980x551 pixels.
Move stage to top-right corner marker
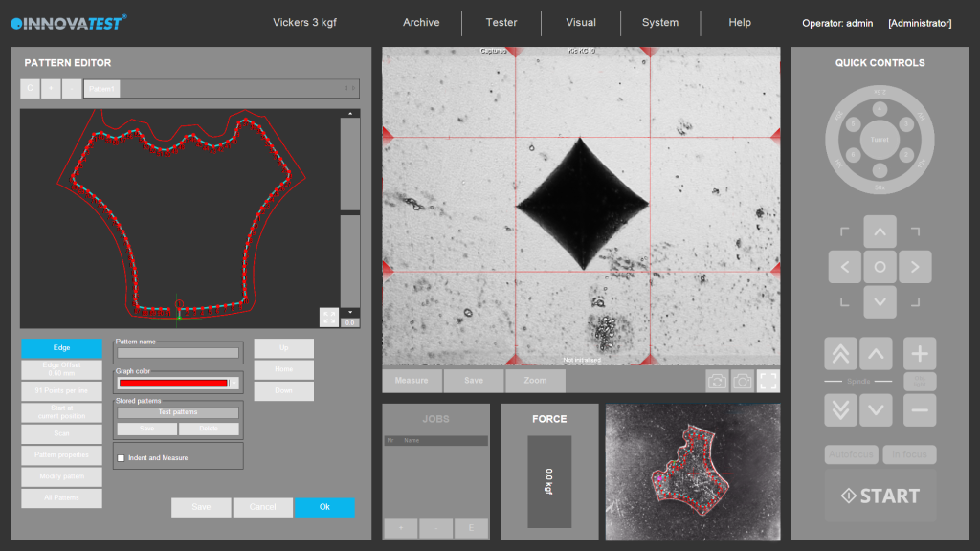click(x=915, y=231)
